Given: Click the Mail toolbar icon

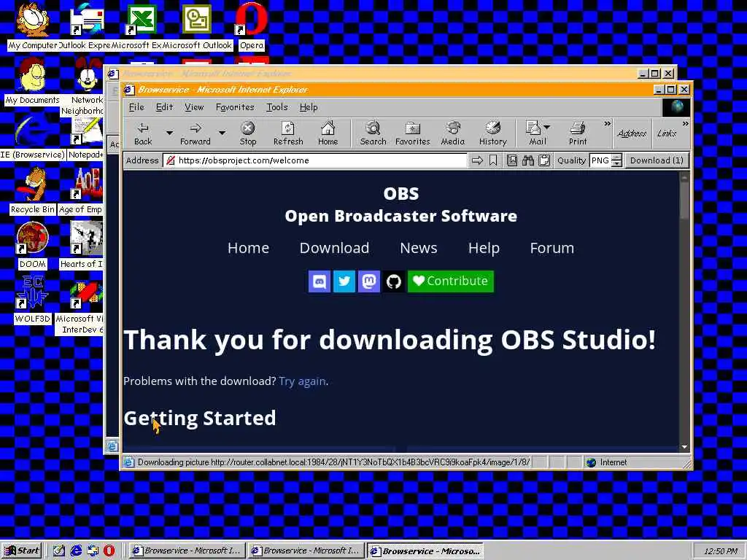Looking at the screenshot, I should pos(533,133).
